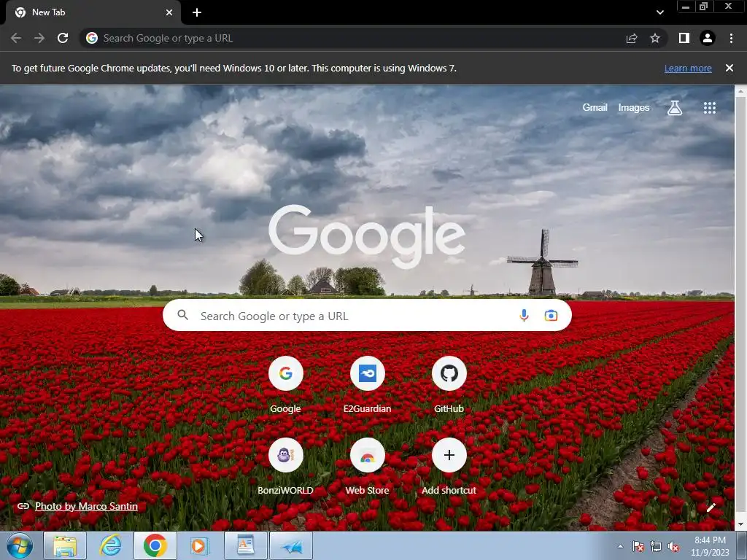Viewport: 747px width, 560px height.
Task: Share this page via the share icon
Action: click(x=632, y=38)
